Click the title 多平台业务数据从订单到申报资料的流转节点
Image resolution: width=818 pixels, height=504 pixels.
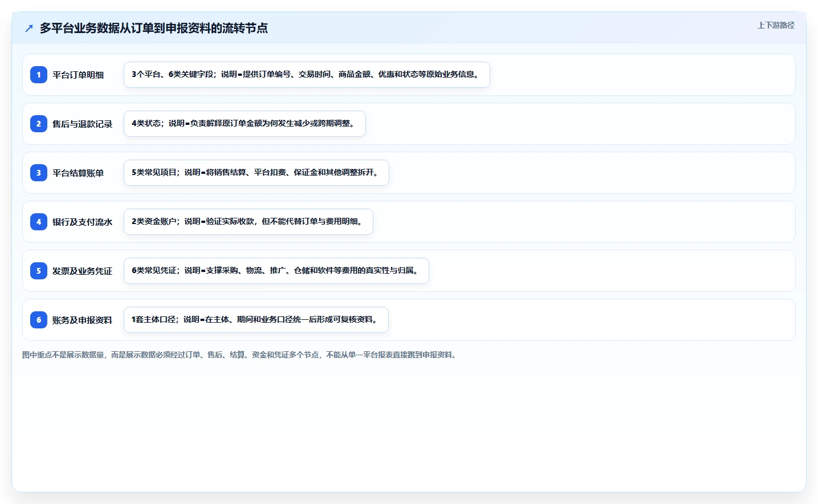pos(154,28)
